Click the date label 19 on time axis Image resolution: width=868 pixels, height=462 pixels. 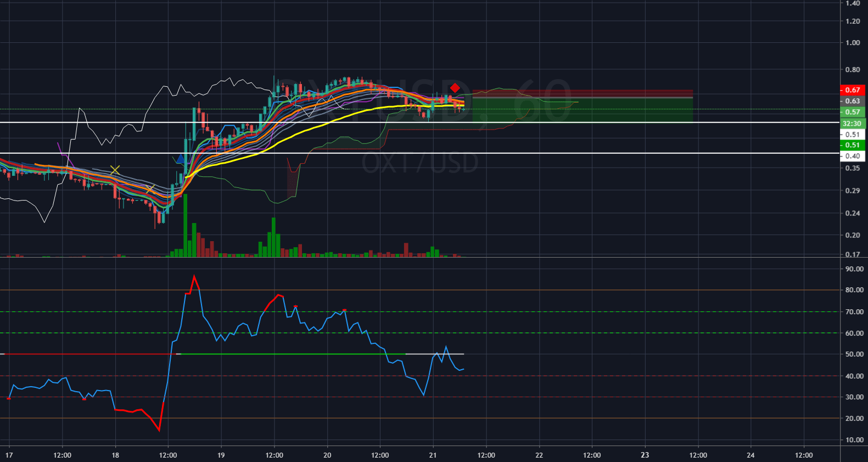point(221,455)
